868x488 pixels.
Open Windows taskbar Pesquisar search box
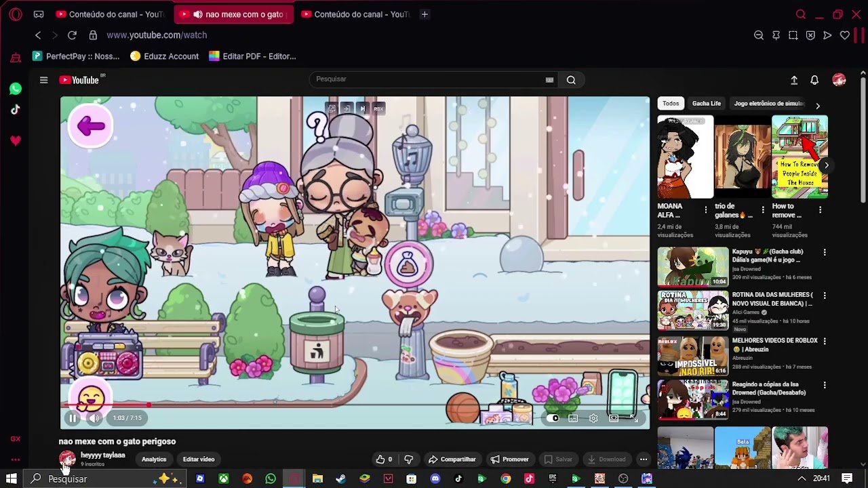click(105, 479)
